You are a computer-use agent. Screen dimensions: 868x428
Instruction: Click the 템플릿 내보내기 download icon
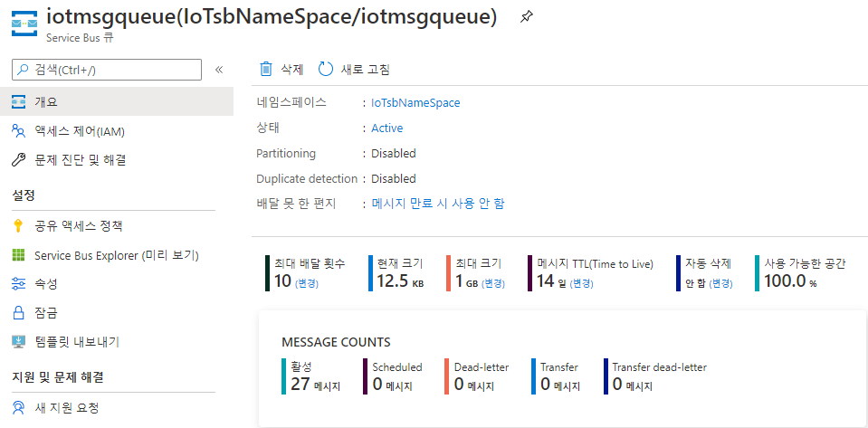coord(18,342)
